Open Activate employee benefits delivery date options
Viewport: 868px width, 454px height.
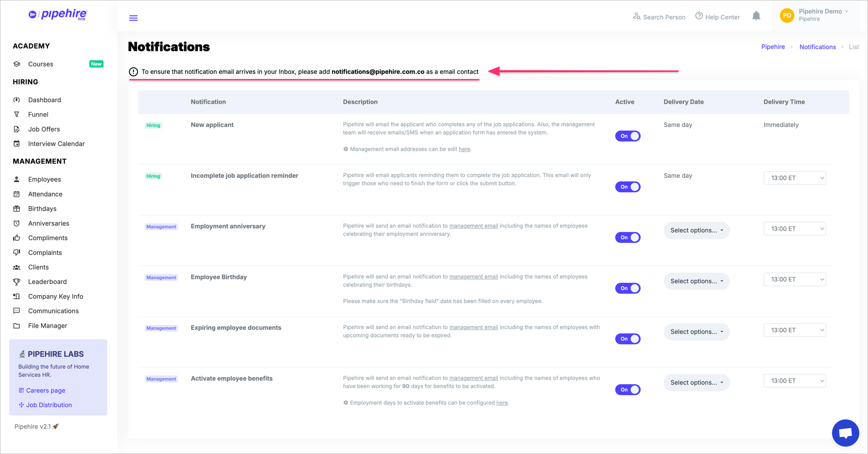[x=696, y=383]
